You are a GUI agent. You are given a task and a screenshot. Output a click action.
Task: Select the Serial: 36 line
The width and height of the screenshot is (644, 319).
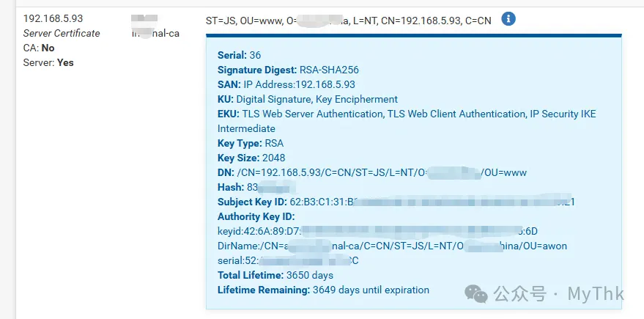(239, 55)
